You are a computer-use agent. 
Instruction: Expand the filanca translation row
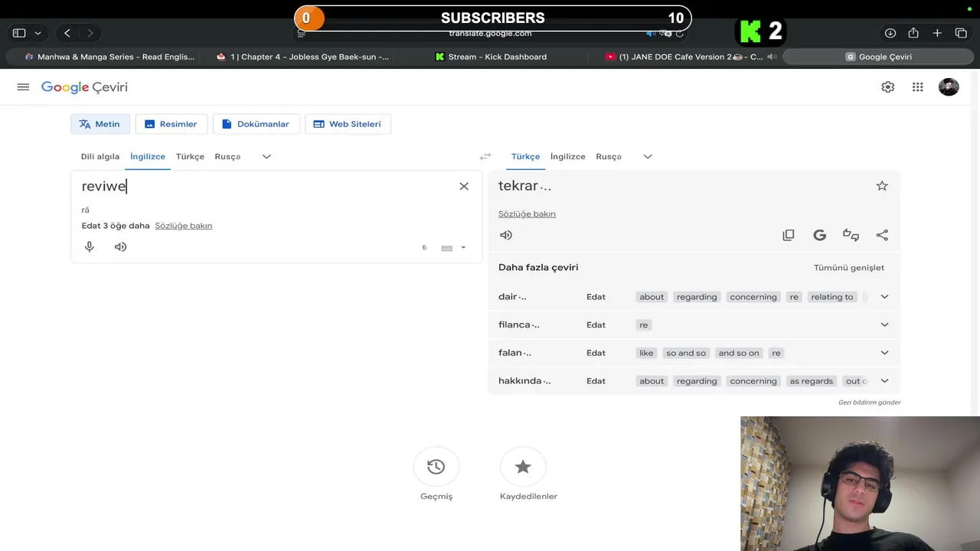click(x=884, y=324)
